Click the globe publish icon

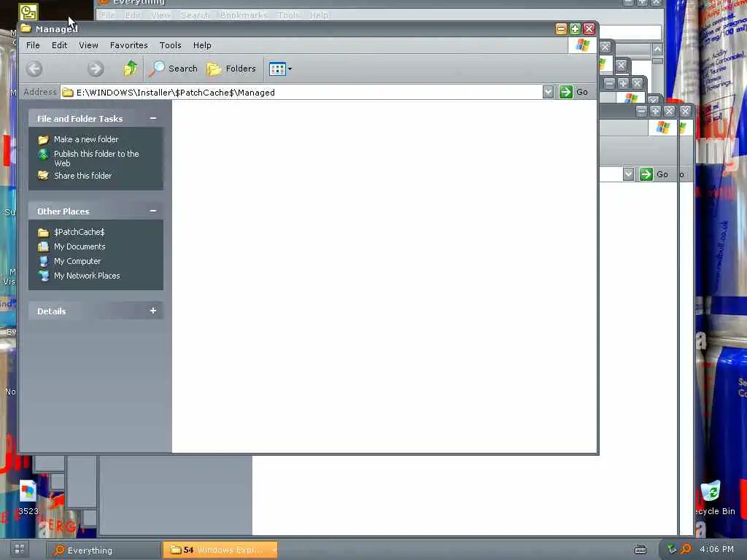click(x=43, y=154)
